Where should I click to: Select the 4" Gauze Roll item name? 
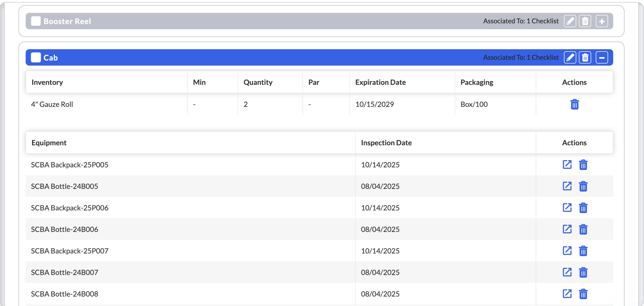(52, 104)
